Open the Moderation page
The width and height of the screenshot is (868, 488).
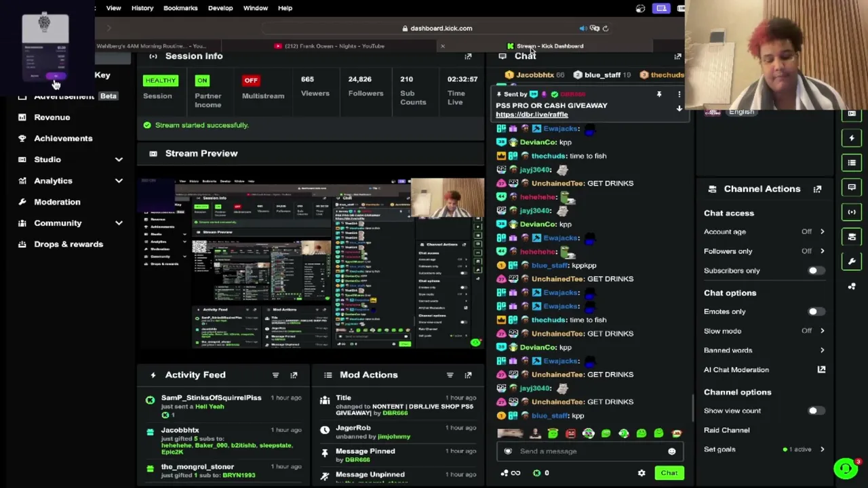(x=57, y=202)
